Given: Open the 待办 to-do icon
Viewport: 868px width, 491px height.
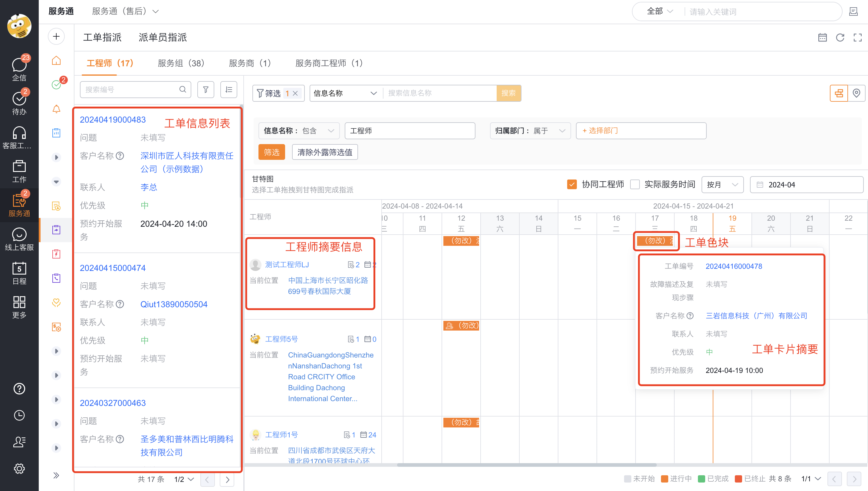Looking at the screenshot, I should 19,98.
